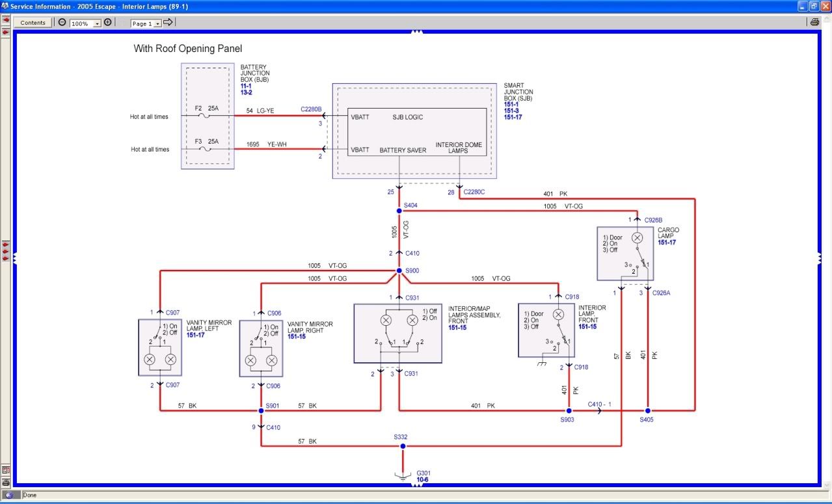Follow the 11-1 link under Battery Junction Box
Viewport: 832px width, 504px height.
(x=246, y=86)
